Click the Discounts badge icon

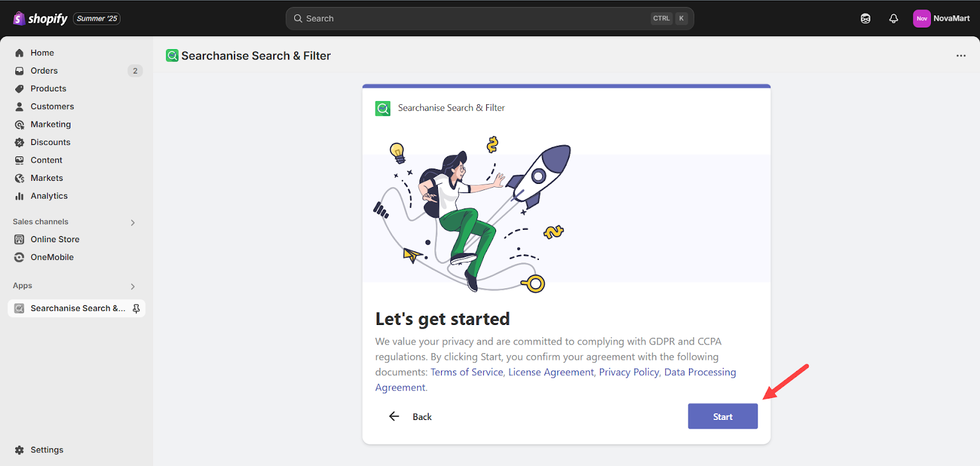pos(20,142)
